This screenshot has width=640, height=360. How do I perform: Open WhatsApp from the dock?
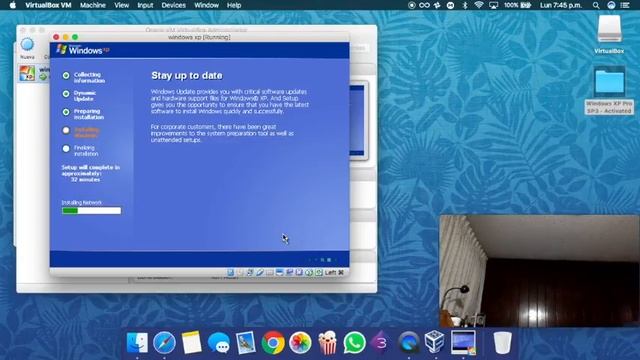354,342
